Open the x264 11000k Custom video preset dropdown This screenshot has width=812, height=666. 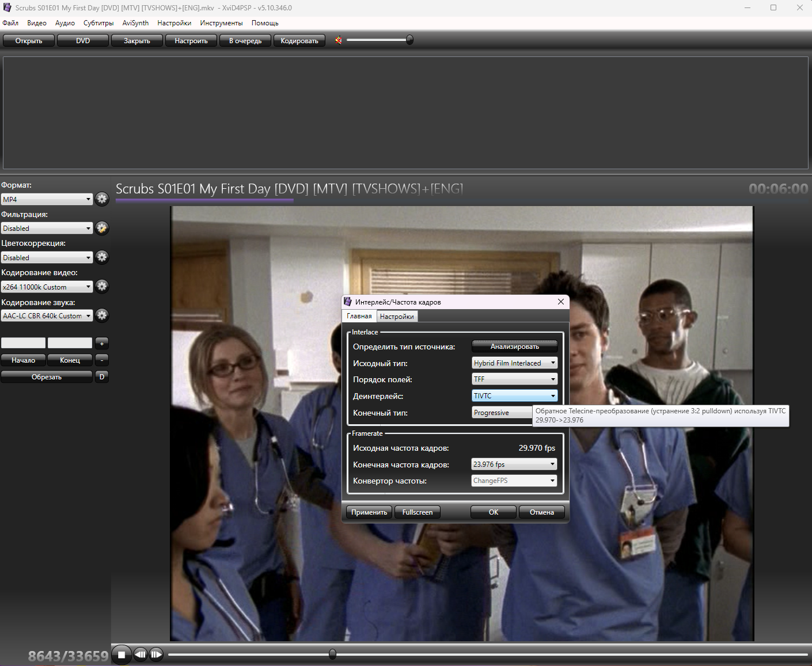[47, 287]
